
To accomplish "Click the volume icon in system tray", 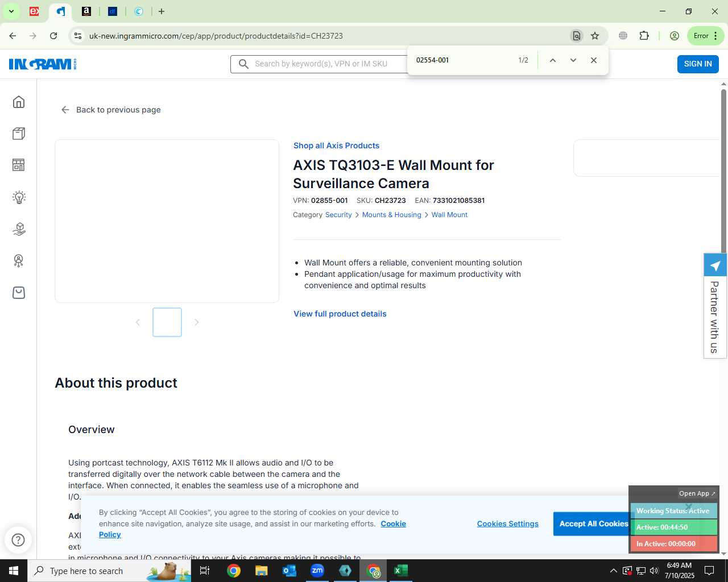I will point(654,571).
